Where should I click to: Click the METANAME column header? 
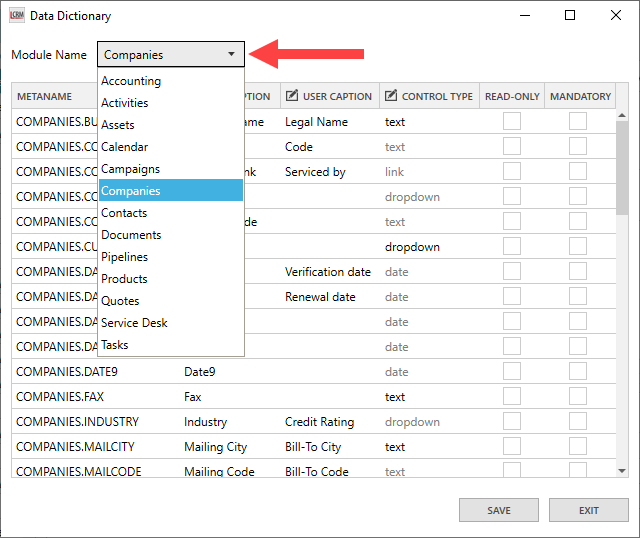point(45,97)
